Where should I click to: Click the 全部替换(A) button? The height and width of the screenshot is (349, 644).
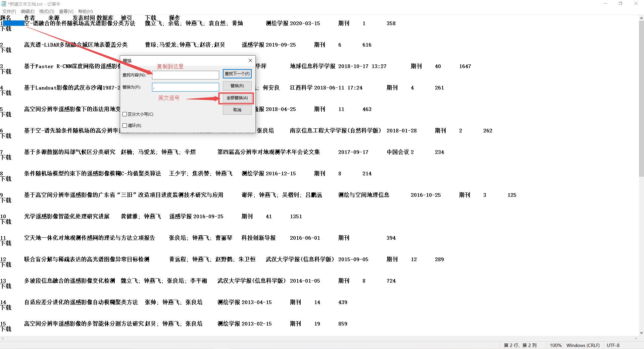[237, 98]
